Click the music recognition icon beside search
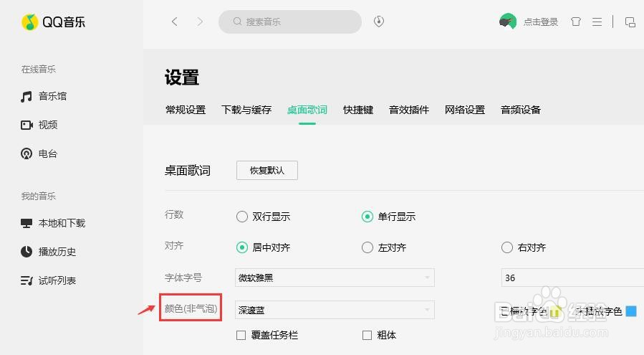644x355 pixels. tap(379, 22)
